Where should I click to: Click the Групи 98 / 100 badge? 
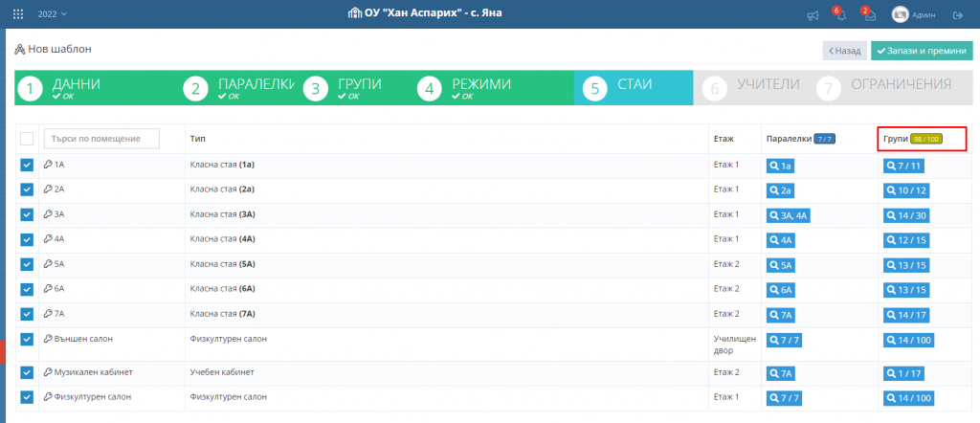(926, 139)
